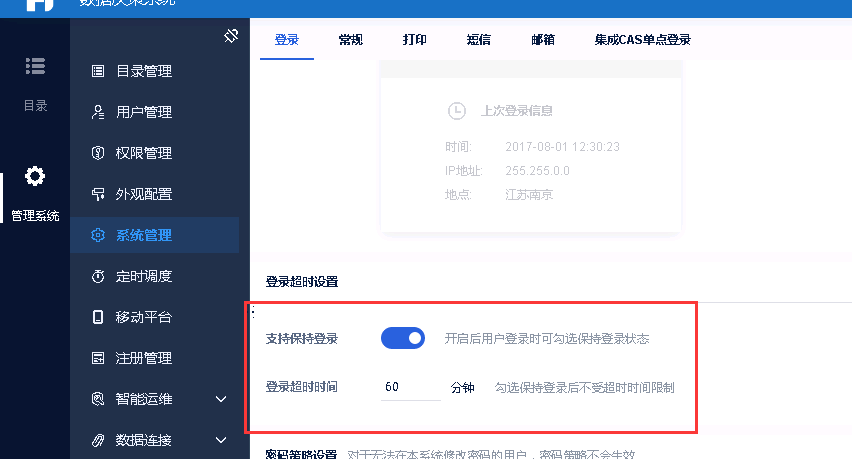Click the 系统管理 gear icon
This screenshot has height=459, width=852.
click(x=98, y=235)
